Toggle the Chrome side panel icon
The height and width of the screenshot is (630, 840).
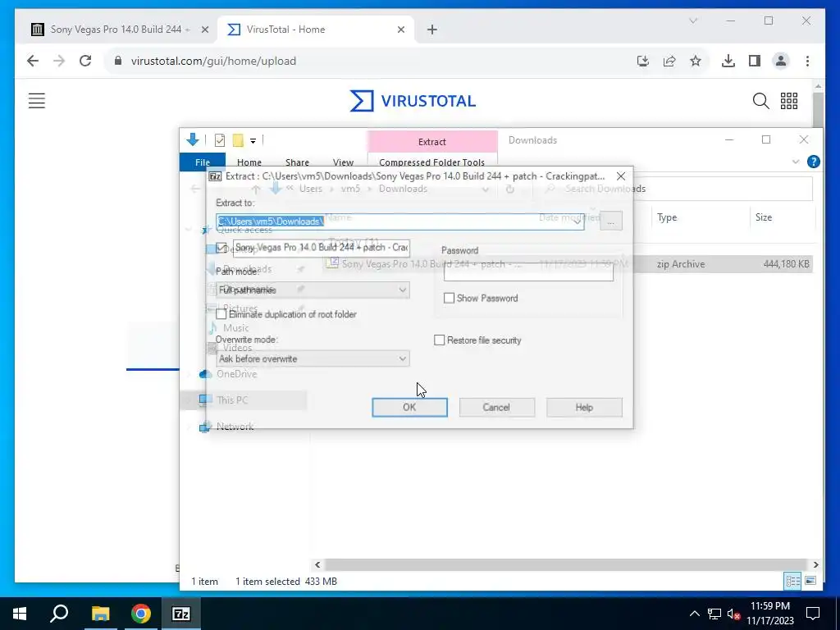pos(755,61)
